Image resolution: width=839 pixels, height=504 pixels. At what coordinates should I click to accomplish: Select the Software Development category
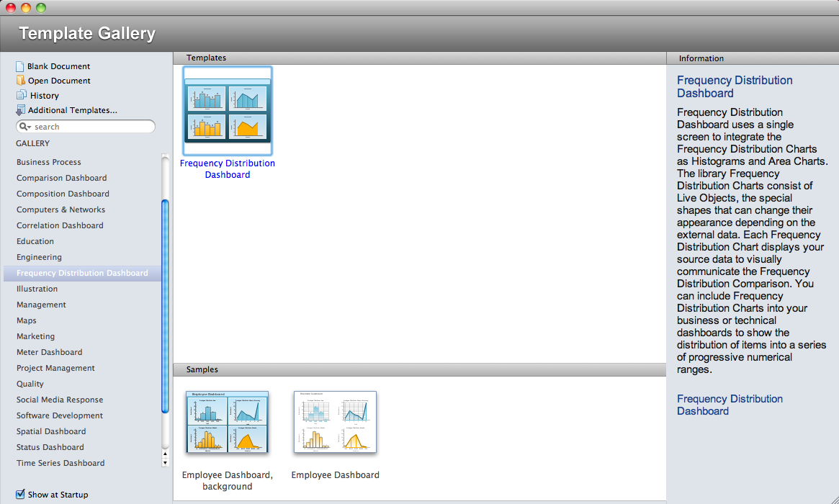[60, 415]
